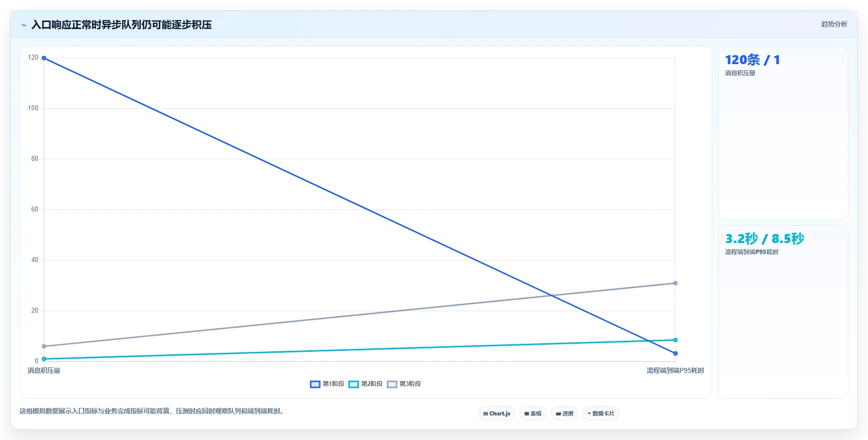Viewport: 868px width, 440px height.
Task: Click the 第2阶段 start point near 1
Action: tap(44, 359)
